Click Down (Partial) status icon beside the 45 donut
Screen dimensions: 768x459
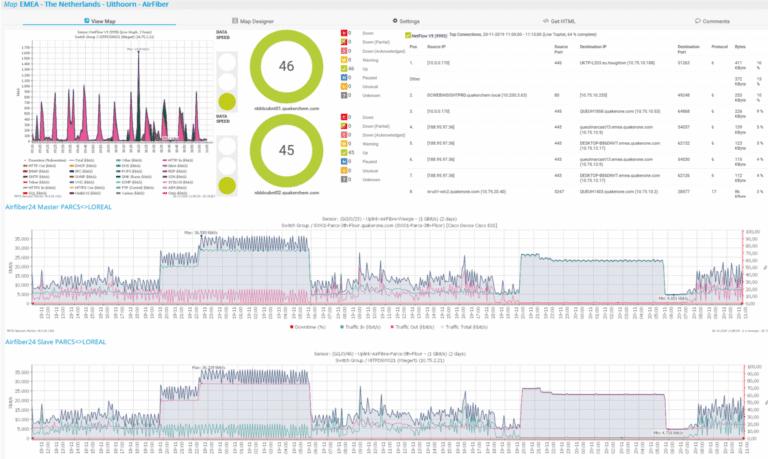click(x=344, y=126)
